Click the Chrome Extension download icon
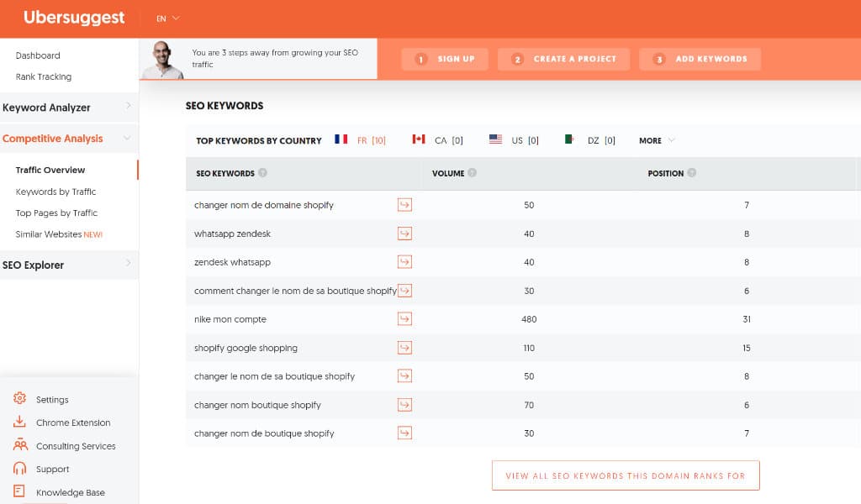Viewport: 861px width, 504px height. (20, 422)
